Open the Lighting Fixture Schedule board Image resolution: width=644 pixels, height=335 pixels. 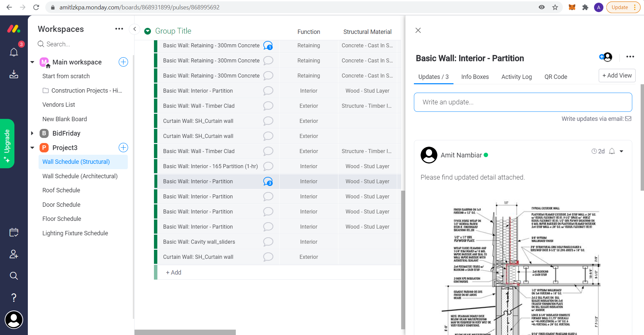[75, 233]
